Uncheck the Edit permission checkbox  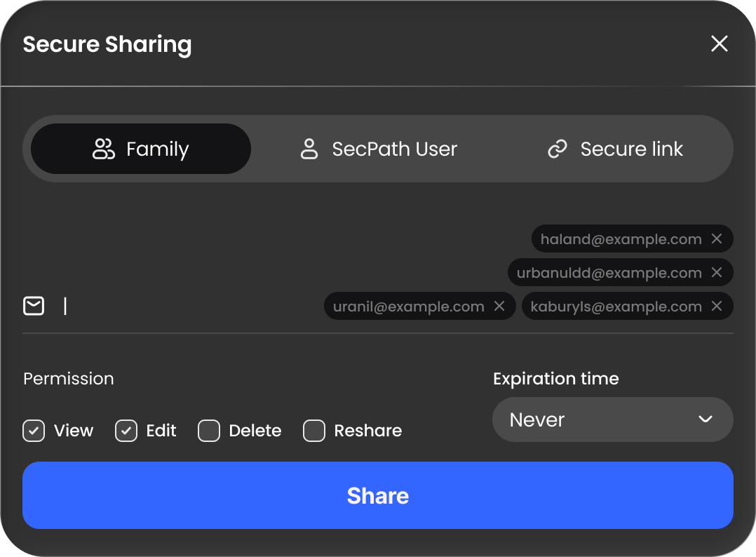coord(126,431)
